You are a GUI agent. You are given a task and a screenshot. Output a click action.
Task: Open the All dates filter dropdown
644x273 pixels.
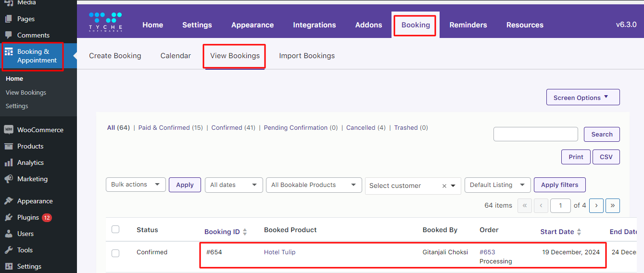pos(234,185)
